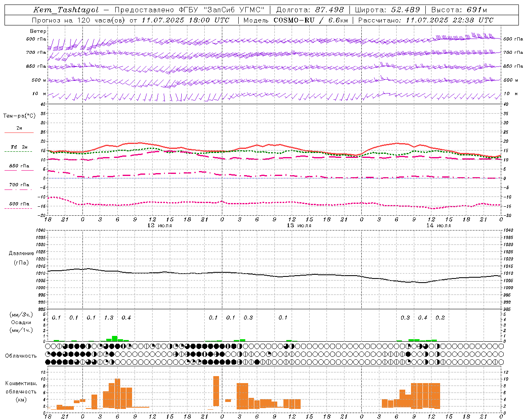Click the 'Облачность' cloud cover label
Viewport: 525px width, 420px height.
click(21, 356)
